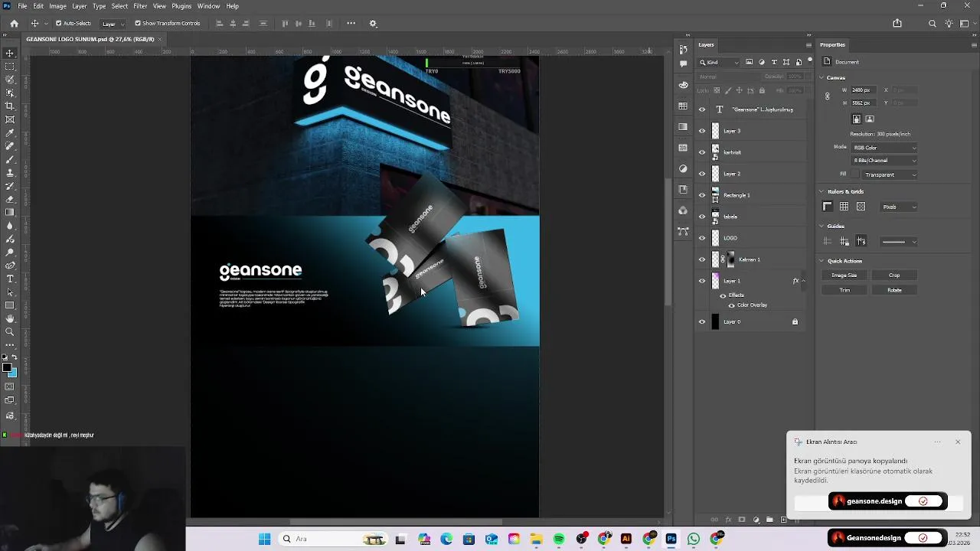Hide the LOGO layer
Viewport: 980px width, 551px height.
(x=702, y=238)
